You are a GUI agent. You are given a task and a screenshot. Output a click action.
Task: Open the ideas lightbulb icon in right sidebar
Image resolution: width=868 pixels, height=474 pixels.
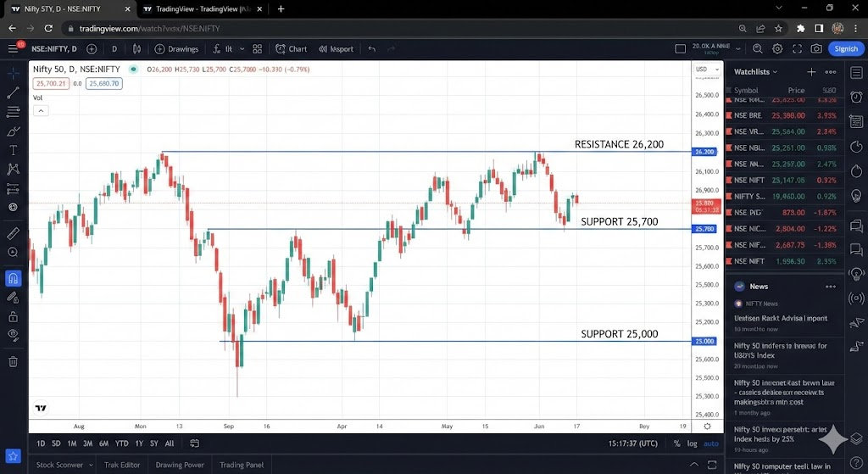point(856,196)
